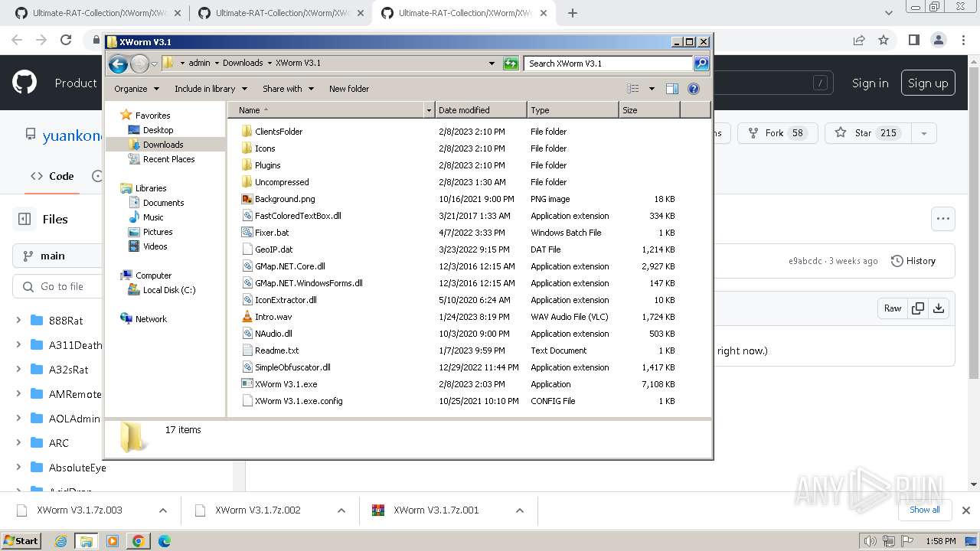Open the Name column filter dropdown arrow
The image size is (980, 551).
click(x=429, y=110)
